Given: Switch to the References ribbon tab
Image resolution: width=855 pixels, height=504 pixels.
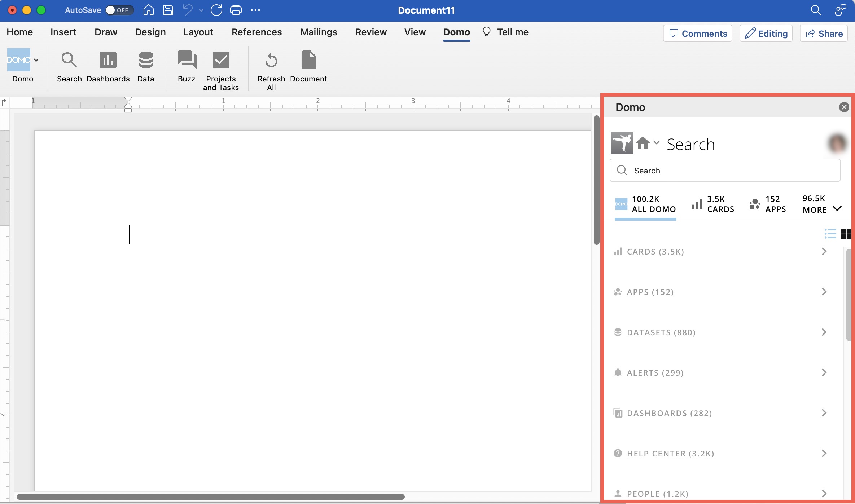Looking at the screenshot, I should click(257, 32).
